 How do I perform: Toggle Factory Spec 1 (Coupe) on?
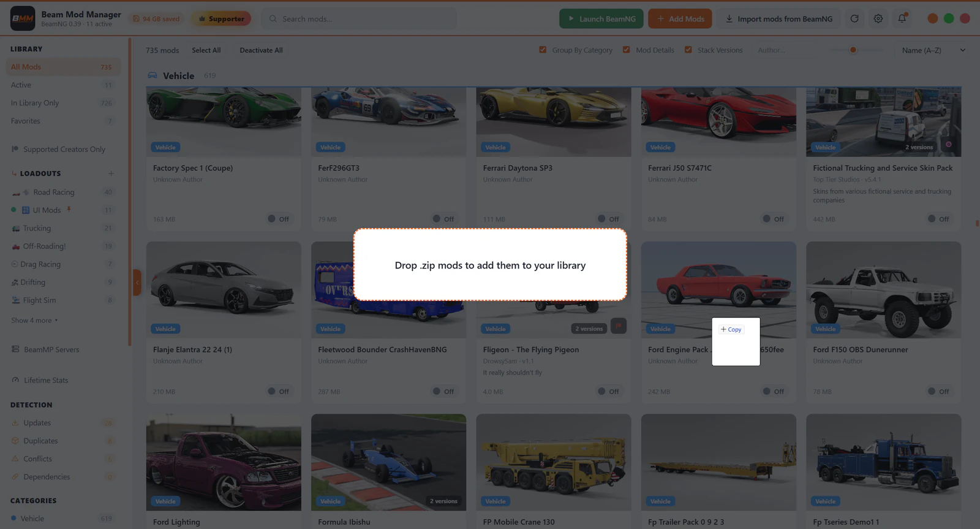pos(279,219)
